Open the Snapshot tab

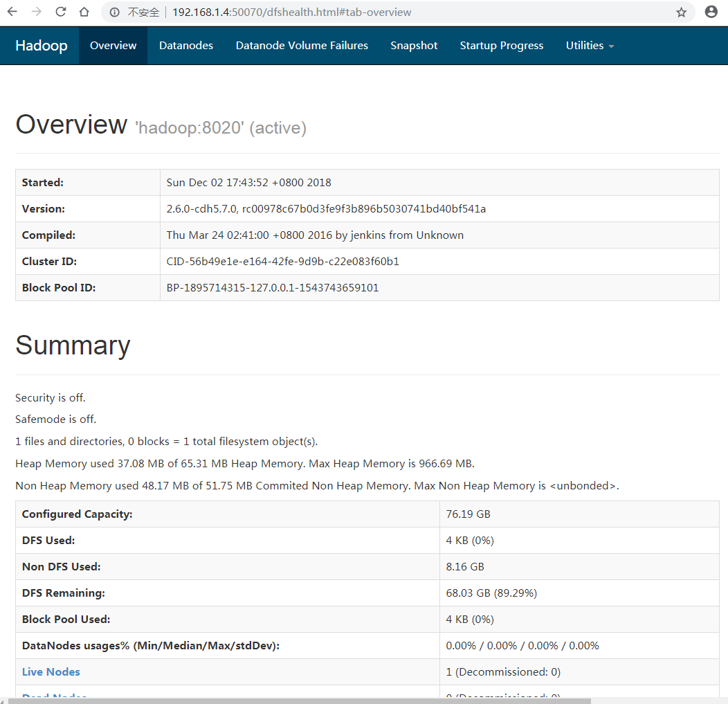pyautogui.click(x=414, y=46)
